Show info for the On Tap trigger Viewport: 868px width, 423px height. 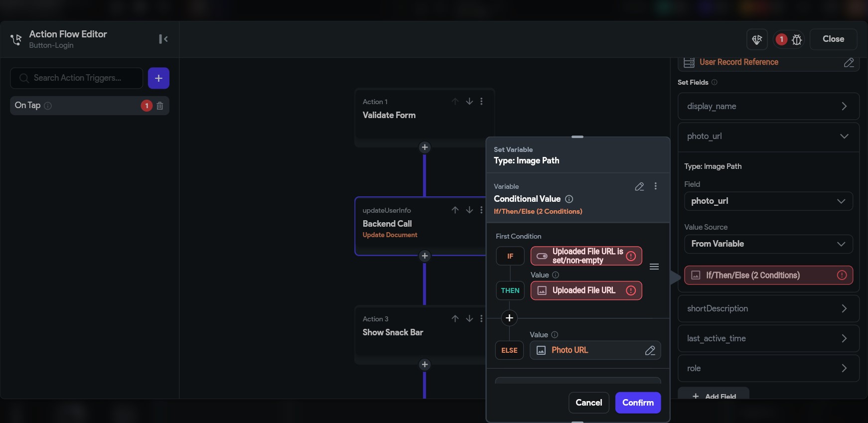[x=48, y=106]
